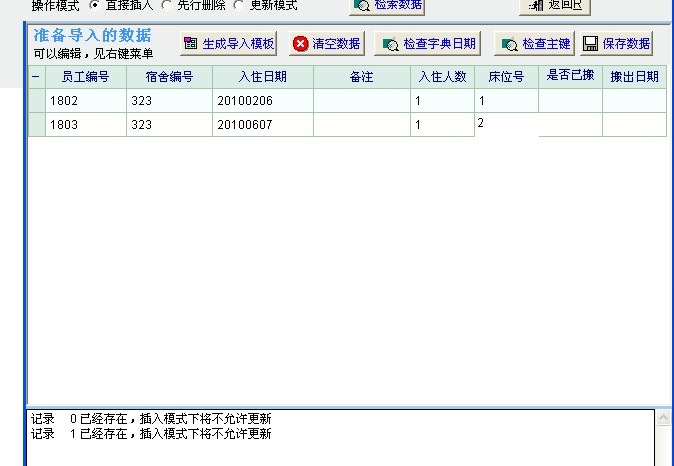Image resolution: width=674 pixels, height=466 pixels.
Task: Select the row header for employee 1802
Action: pyautogui.click(x=37, y=101)
